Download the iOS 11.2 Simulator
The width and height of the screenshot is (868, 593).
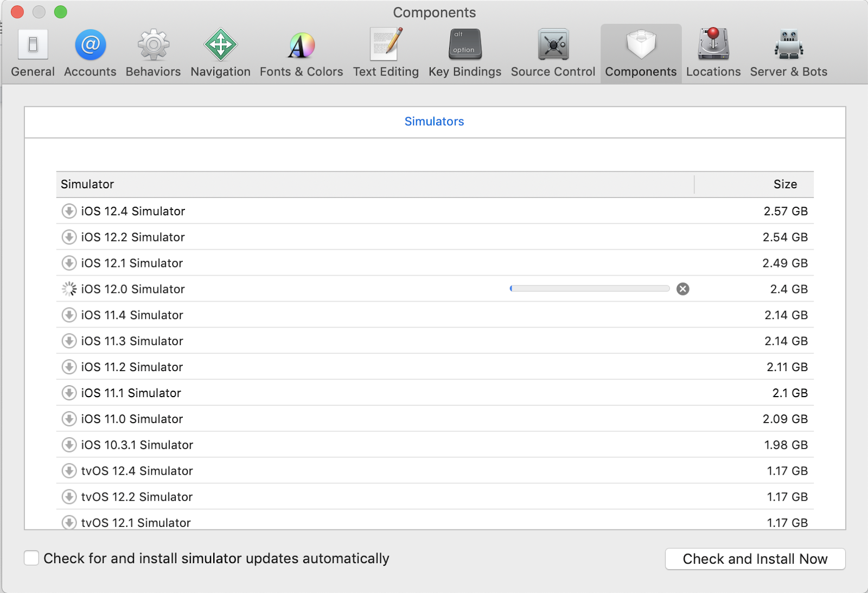69,367
